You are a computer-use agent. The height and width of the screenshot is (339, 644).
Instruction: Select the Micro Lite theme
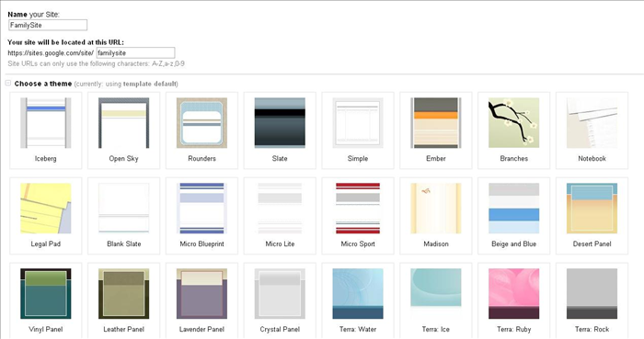click(x=280, y=216)
